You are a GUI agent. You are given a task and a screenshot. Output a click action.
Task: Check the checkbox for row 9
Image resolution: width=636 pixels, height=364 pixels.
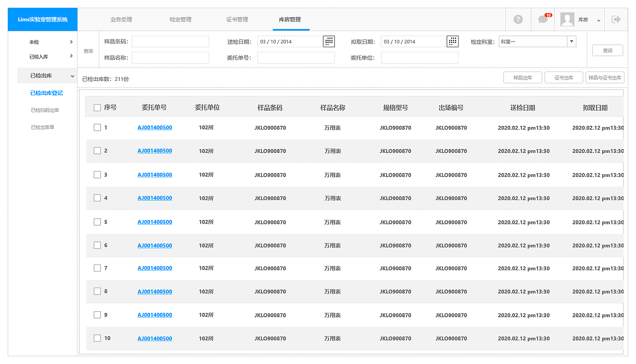(x=97, y=315)
